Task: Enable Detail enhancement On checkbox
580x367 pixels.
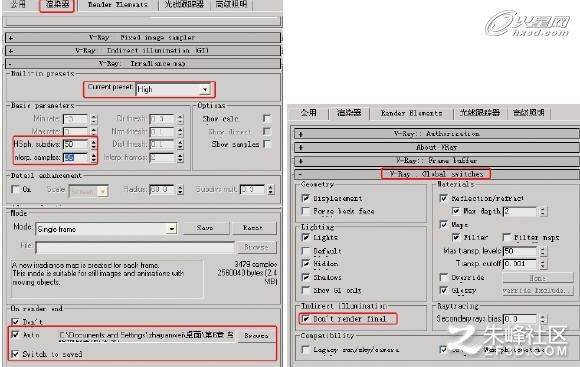Action: point(15,189)
